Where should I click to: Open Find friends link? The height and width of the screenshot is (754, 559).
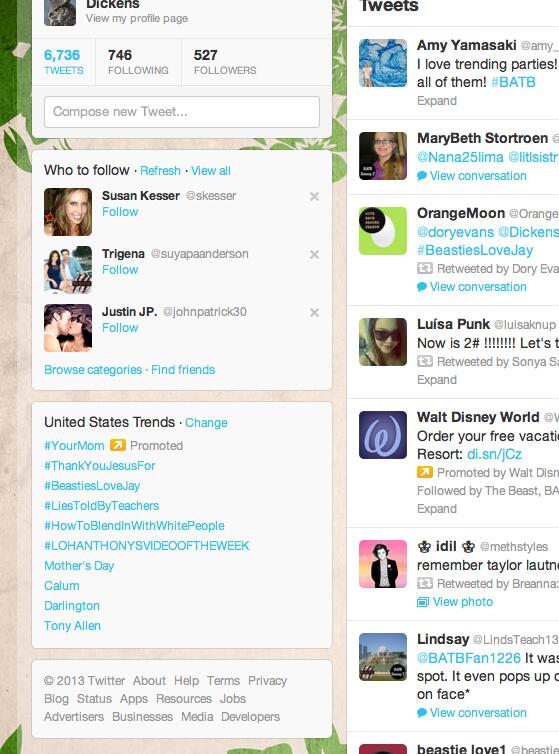tap(183, 370)
